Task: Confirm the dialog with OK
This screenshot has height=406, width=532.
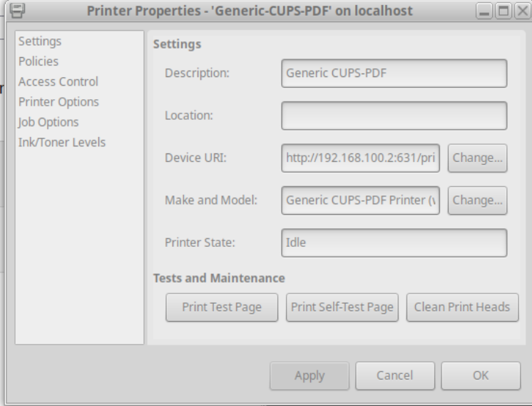Action: tap(481, 375)
